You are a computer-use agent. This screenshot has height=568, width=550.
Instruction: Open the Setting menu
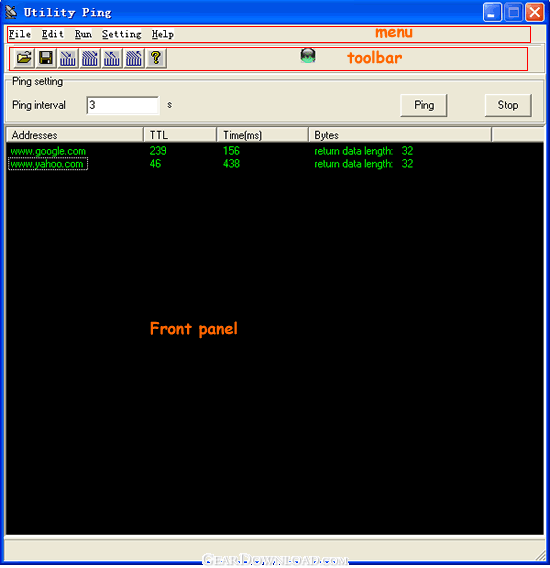[x=121, y=34]
